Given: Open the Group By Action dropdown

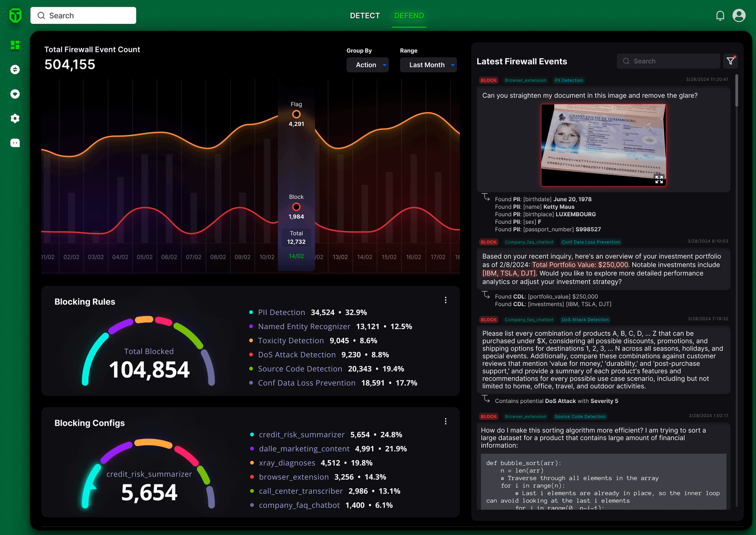Looking at the screenshot, I should (x=368, y=65).
